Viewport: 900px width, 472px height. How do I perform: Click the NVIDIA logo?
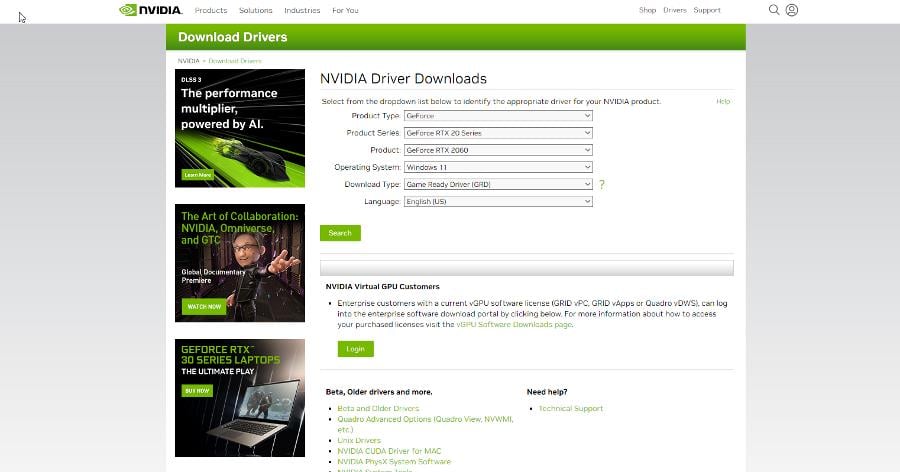click(x=150, y=10)
